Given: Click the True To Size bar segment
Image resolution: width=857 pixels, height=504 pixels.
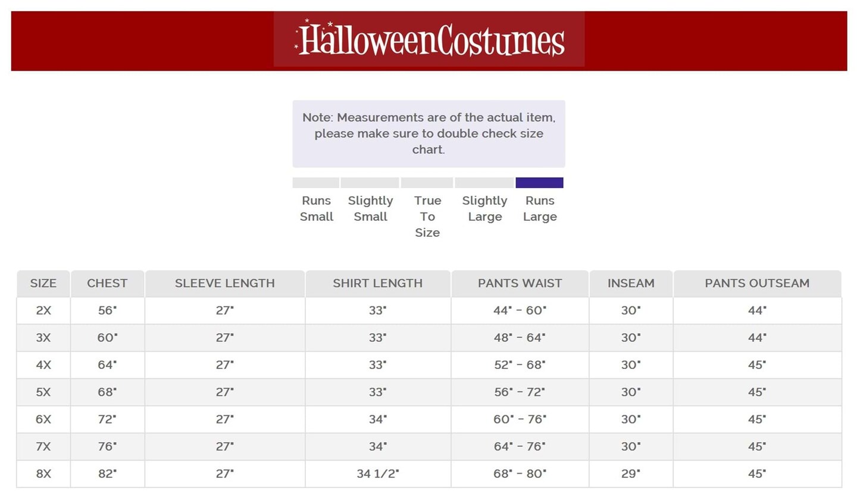Looking at the screenshot, I should coord(427,183).
